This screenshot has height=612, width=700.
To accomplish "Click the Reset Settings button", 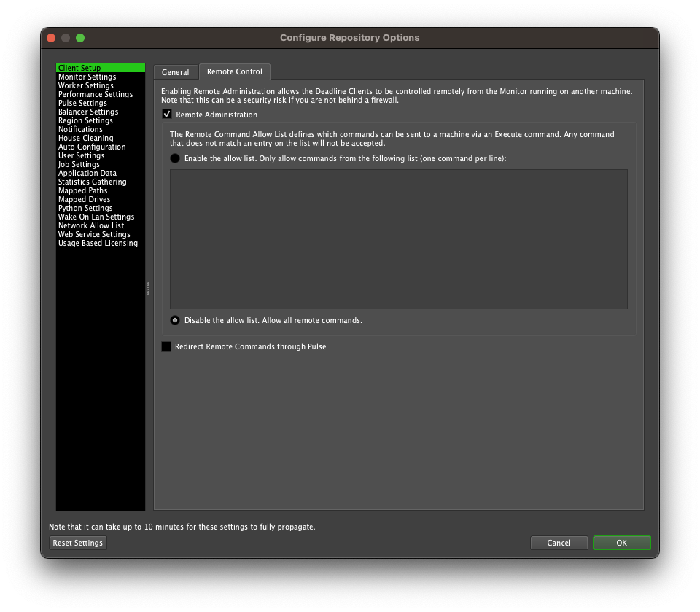I will pyautogui.click(x=77, y=543).
